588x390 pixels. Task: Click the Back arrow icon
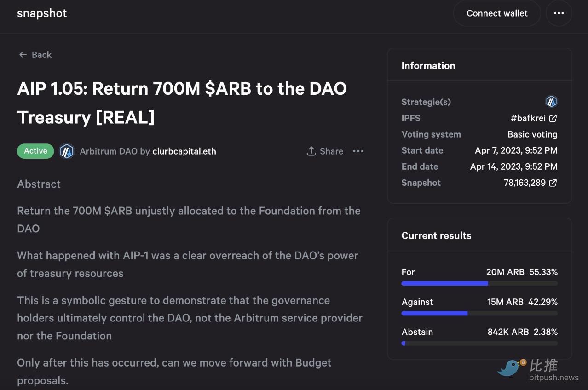point(23,55)
